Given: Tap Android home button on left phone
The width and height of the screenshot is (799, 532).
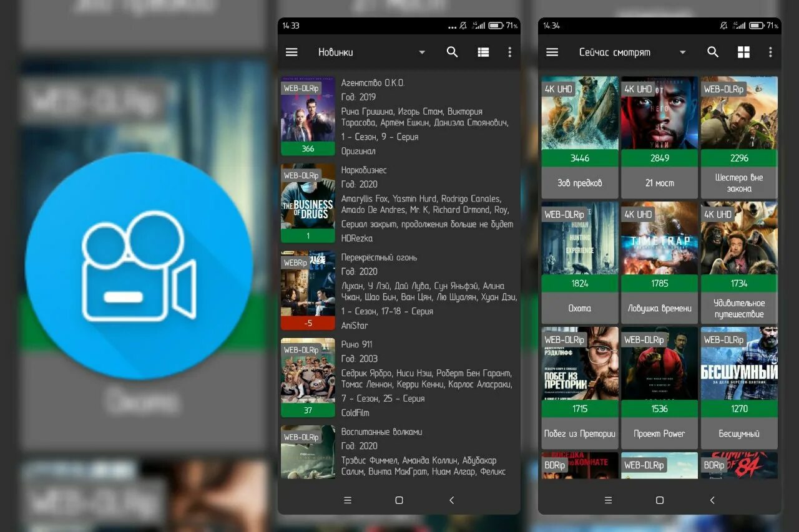Looking at the screenshot, I should pyautogui.click(x=399, y=500).
